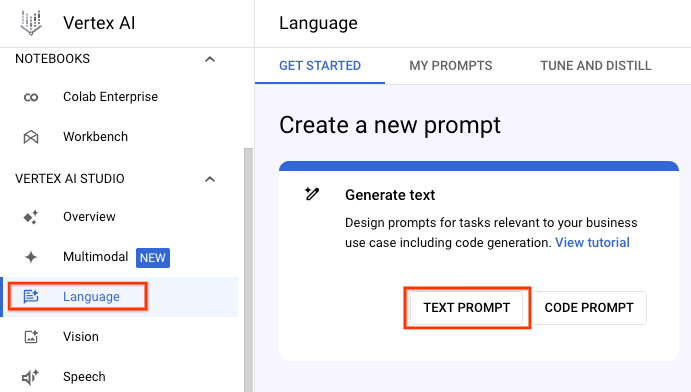Click the Colab Enterprise icon
Image resolution: width=691 pixels, height=392 pixels.
(x=31, y=97)
